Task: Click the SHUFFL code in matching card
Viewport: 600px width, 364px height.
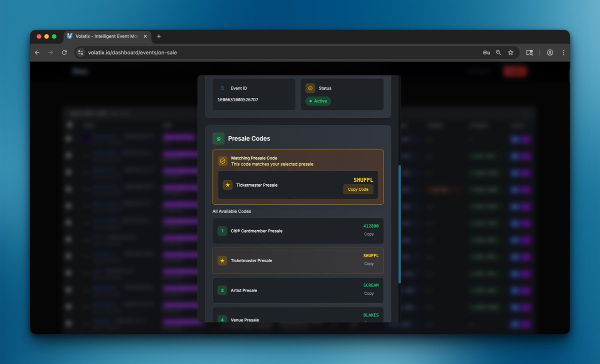Action: coord(363,180)
